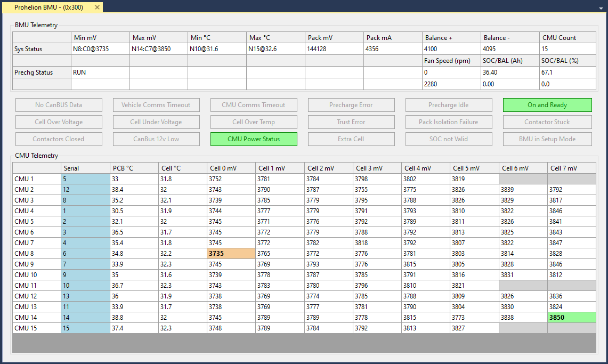Click the Vehicle Comms Timeout indicator
The image size is (608, 364).
(156, 105)
